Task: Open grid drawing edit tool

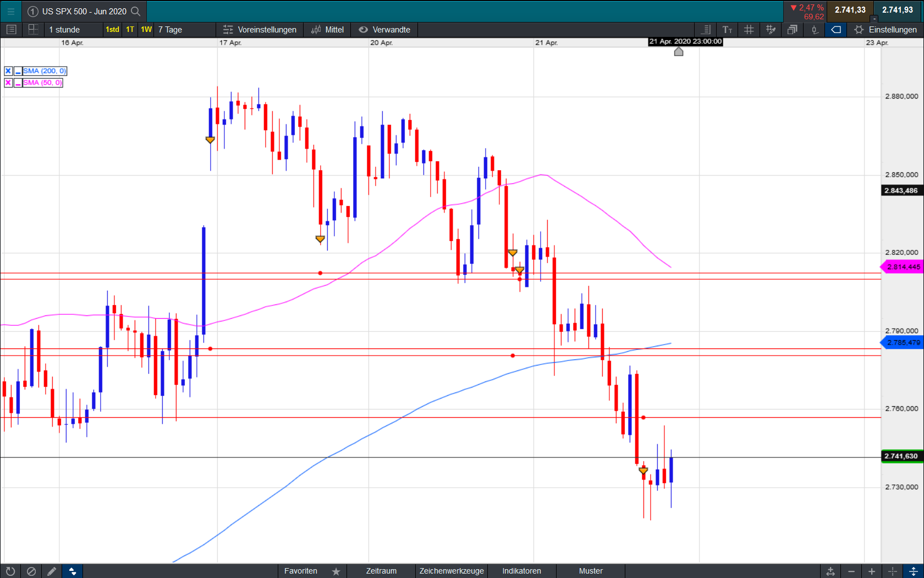Action: click(771, 30)
